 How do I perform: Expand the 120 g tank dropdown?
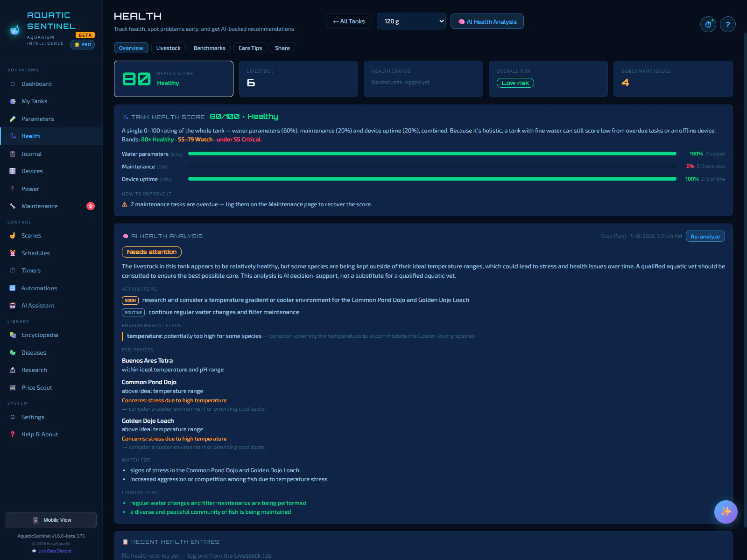point(411,21)
